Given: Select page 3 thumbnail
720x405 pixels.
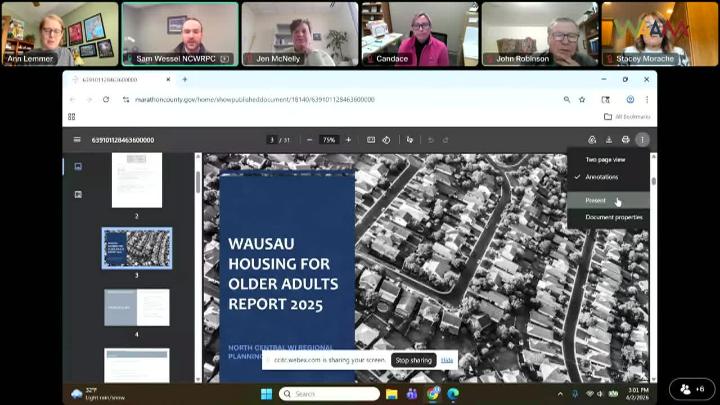Looking at the screenshot, I should 137,248.
